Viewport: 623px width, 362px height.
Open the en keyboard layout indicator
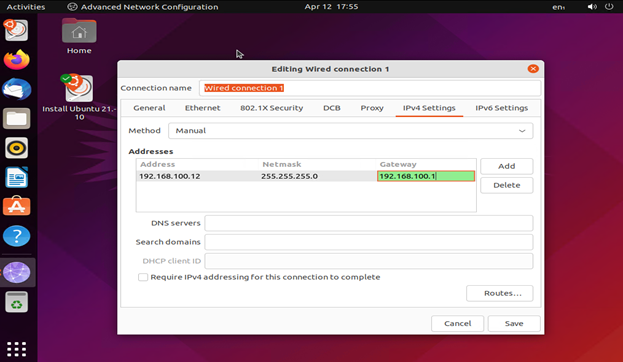click(x=559, y=7)
